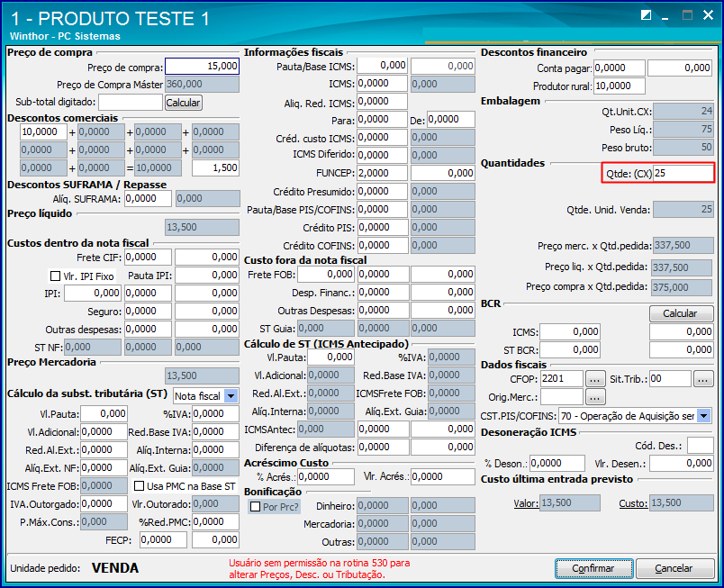Click the red permission warning about rotina 530
724x588 pixels.
[x=320, y=568]
